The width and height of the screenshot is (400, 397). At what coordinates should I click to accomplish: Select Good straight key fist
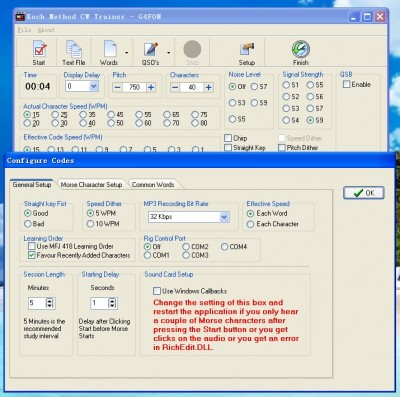coord(28,213)
